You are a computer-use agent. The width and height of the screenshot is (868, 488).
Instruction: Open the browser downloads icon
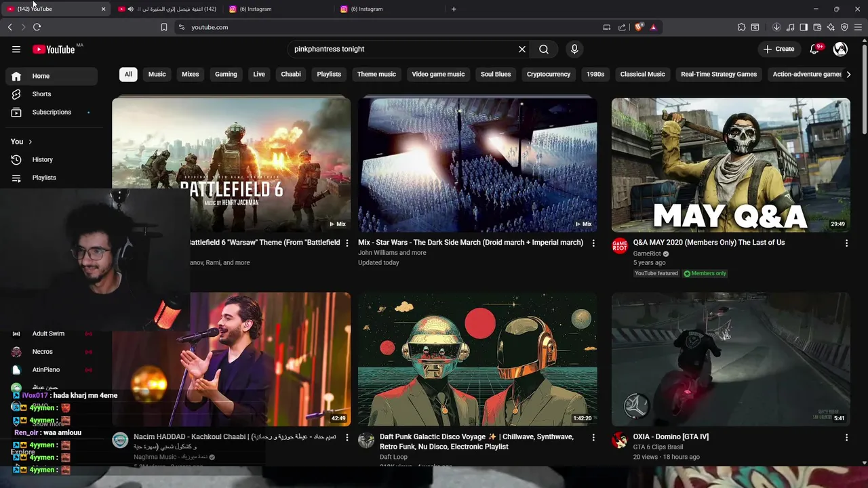point(776,27)
